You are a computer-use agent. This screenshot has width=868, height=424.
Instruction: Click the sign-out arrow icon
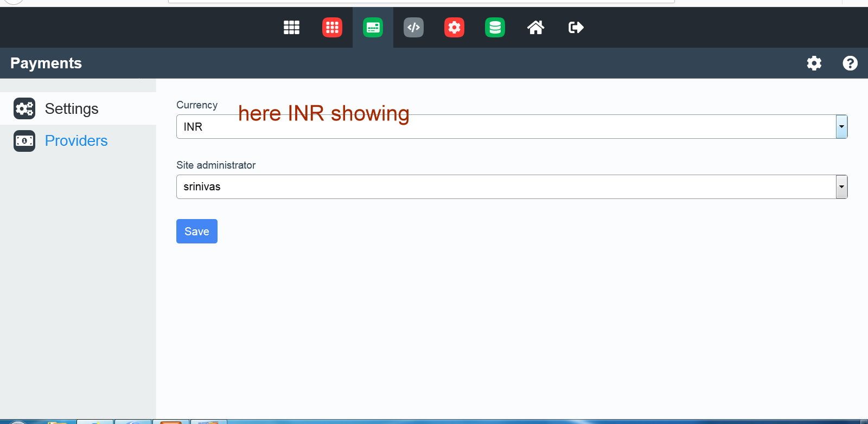point(576,28)
